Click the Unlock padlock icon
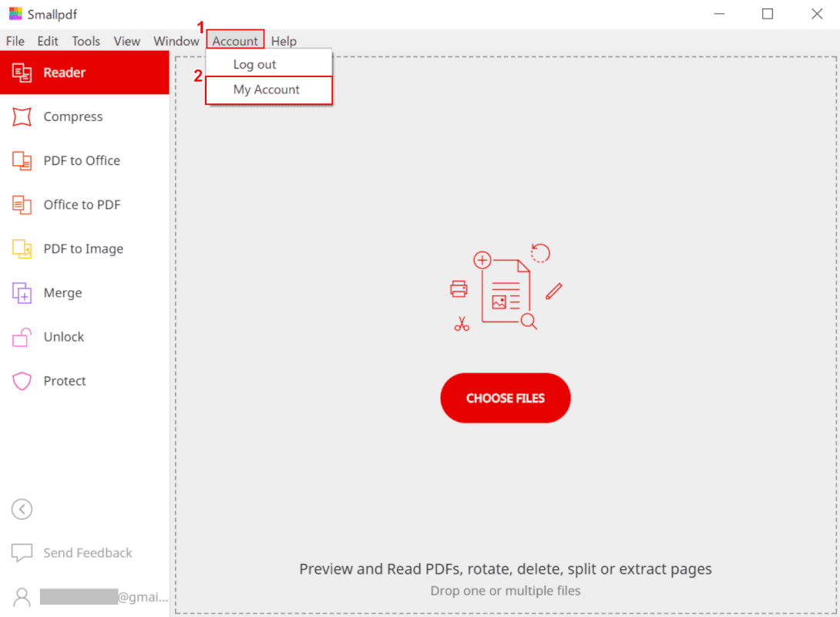 [x=22, y=337]
